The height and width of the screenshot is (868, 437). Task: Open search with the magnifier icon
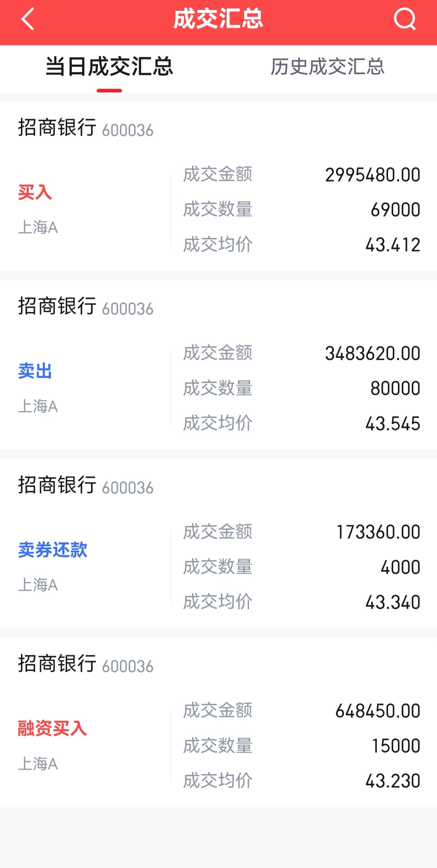click(x=405, y=19)
